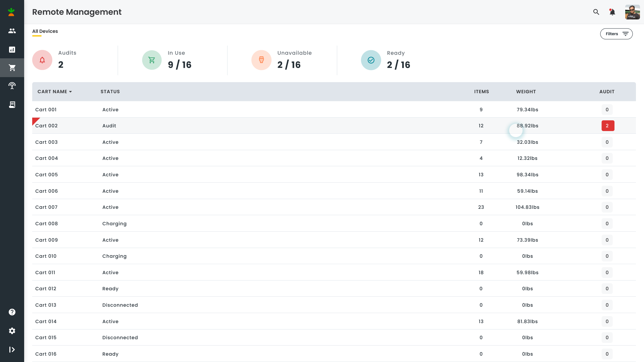Sort by the Cart Name column arrow
This screenshot has height=362, width=644.
coord(70,92)
